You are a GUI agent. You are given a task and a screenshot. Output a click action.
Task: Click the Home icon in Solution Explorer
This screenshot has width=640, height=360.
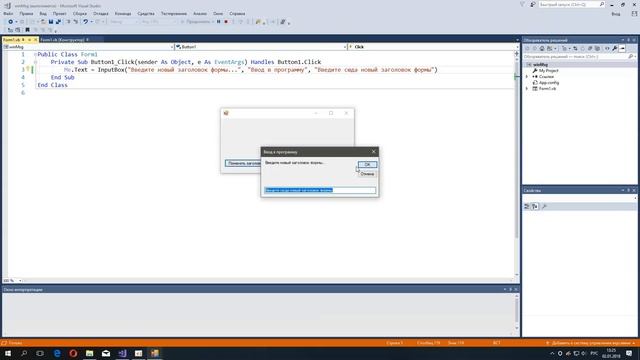coord(542,48)
